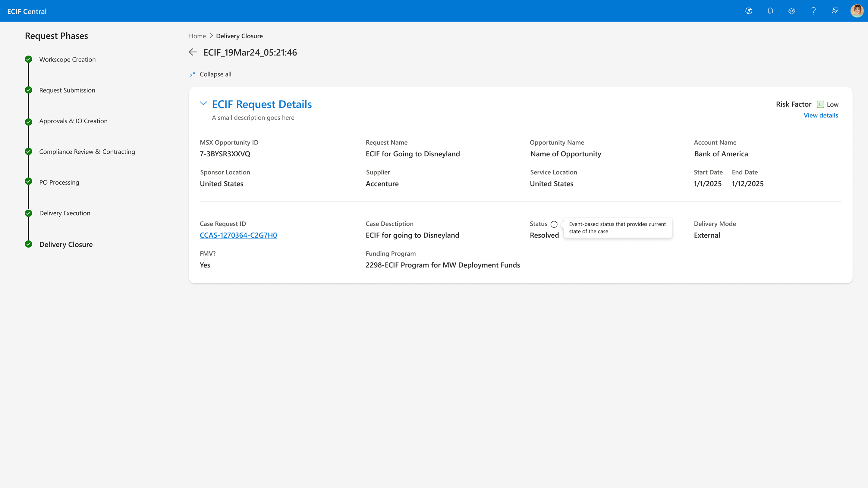Collapse the ECIF Request Details section

tap(203, 104)
